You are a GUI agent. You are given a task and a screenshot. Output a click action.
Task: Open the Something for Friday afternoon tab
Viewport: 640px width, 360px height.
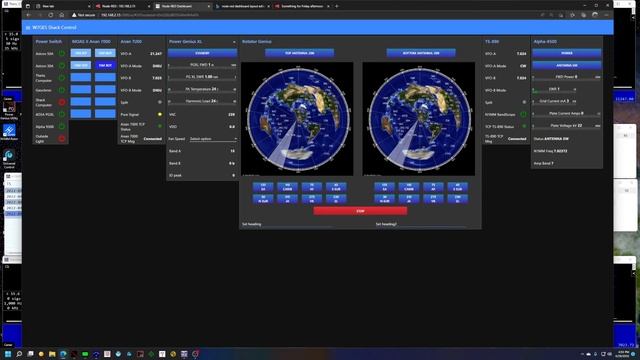click(301, 6)
